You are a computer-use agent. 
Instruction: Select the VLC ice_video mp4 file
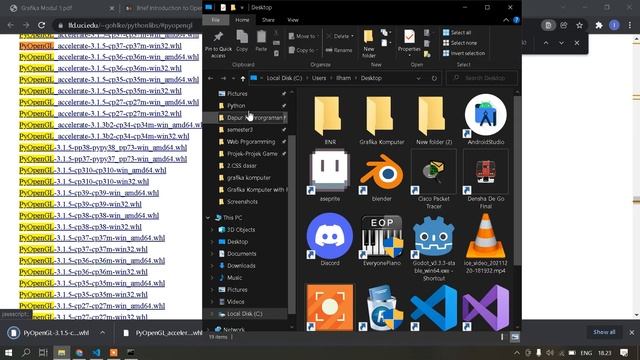coord(486,237)
